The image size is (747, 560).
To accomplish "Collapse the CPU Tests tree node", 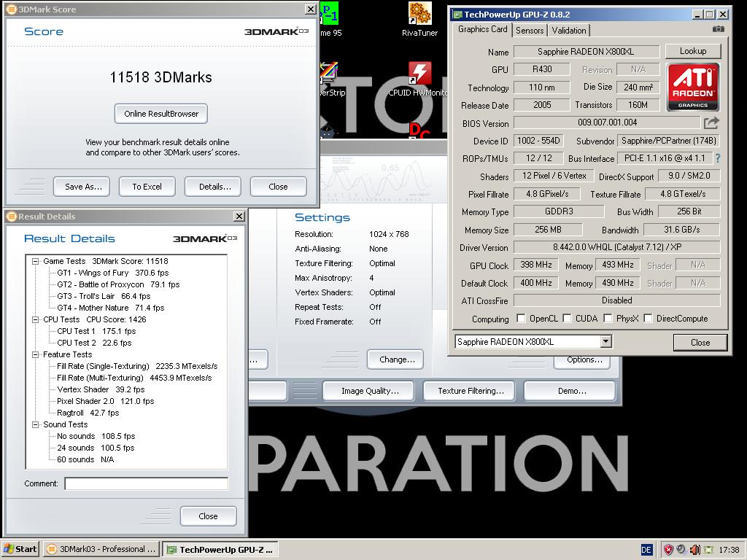I will coord(35,319).
